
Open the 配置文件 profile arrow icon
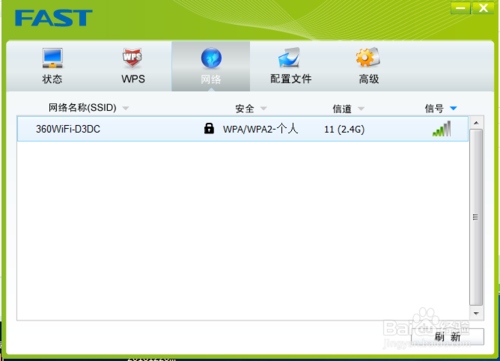(289, 58)
